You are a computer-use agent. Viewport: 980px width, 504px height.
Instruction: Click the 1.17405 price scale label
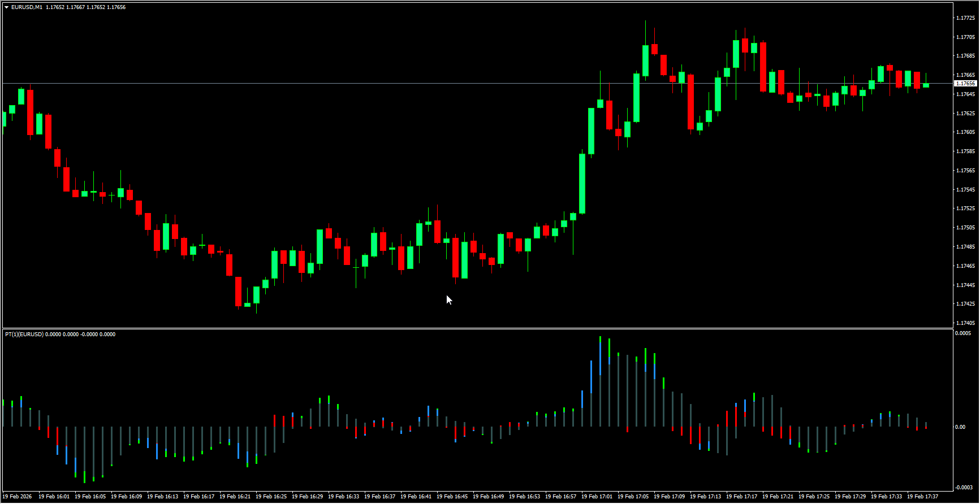(965, 323)
